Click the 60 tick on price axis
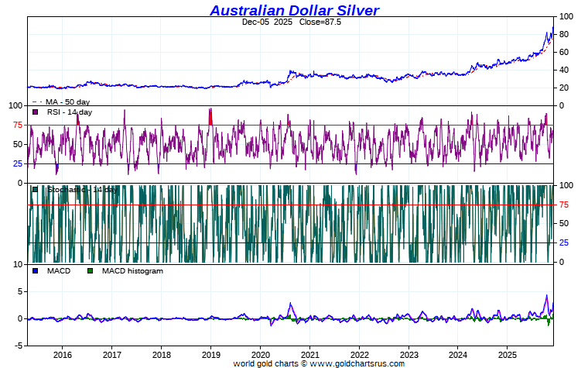This screenshot has height=368, width=588. click(564, 52)
